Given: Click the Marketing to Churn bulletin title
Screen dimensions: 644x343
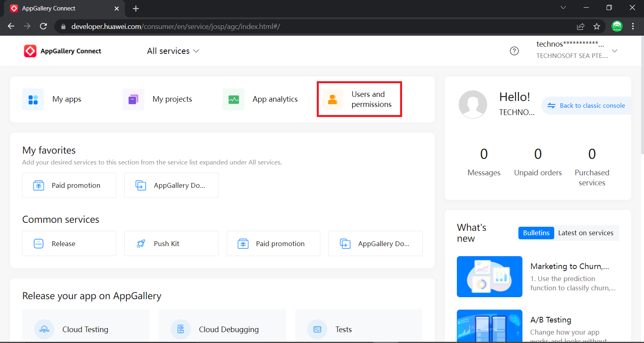Looking at the screenshot, I should 570,266.
